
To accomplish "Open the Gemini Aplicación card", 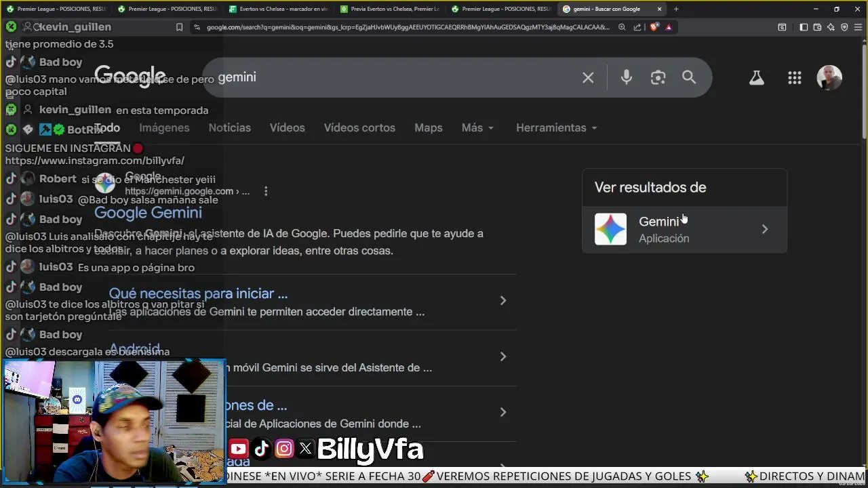I will click(684, 229).
